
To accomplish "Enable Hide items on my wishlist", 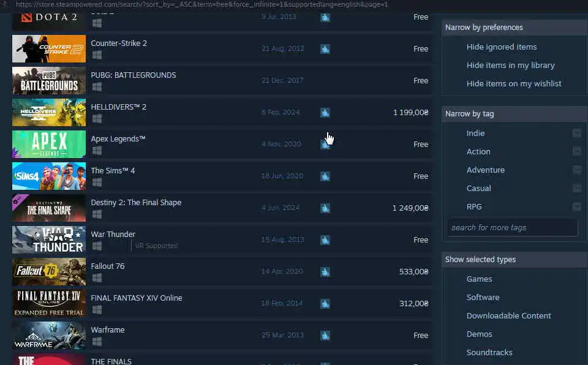I will coord(514,84).
